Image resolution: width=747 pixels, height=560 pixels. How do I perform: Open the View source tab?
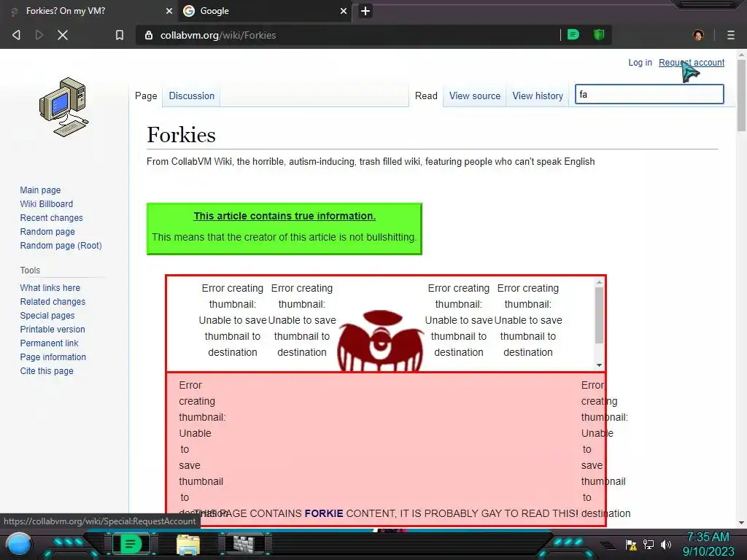(x=475, y=96)
